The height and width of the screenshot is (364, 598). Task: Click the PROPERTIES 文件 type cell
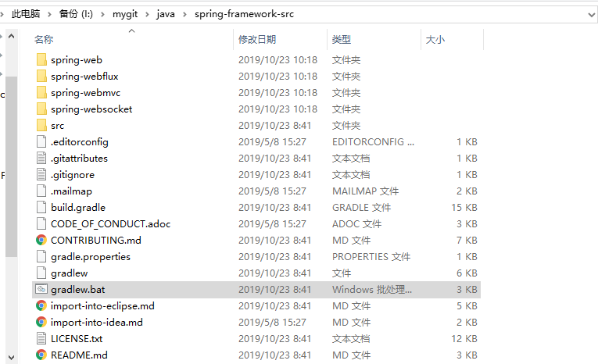(371, 256)
